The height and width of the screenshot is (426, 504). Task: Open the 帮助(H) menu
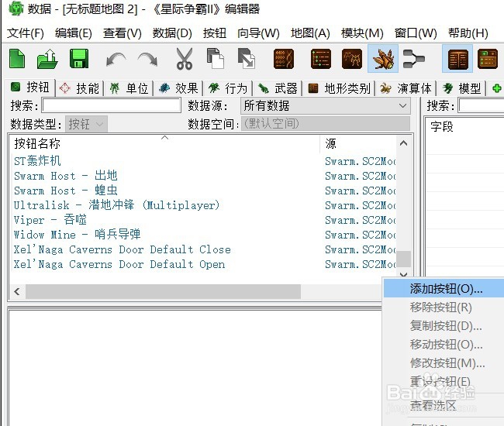coord(468,33)
